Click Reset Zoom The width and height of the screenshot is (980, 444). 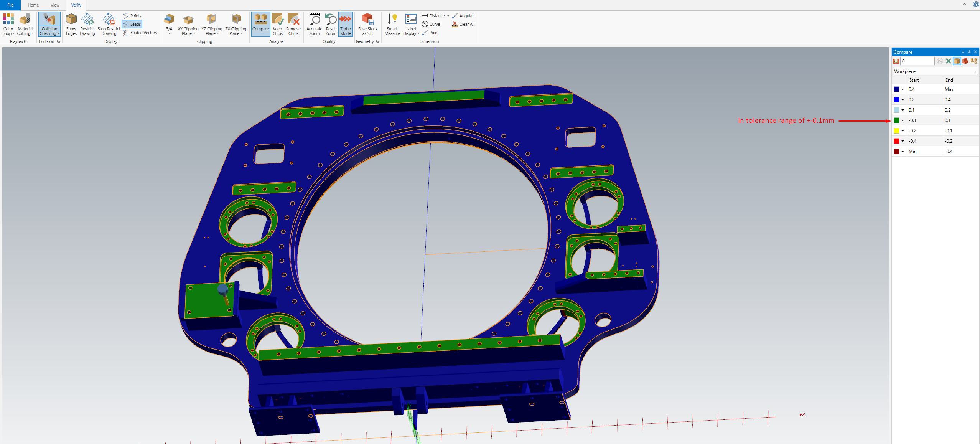(x=331, y=24)
